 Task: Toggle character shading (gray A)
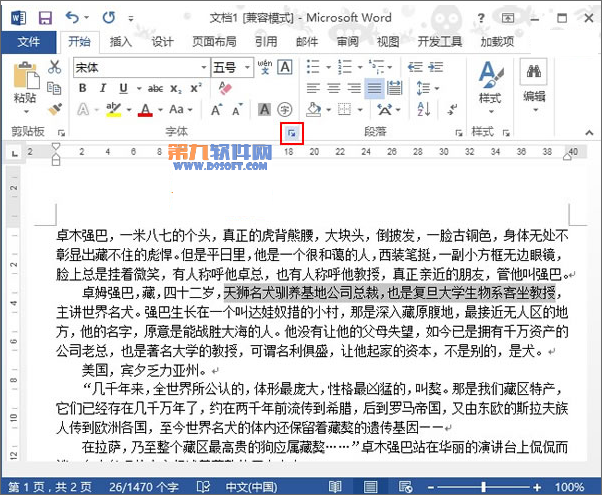click(265, 110)
